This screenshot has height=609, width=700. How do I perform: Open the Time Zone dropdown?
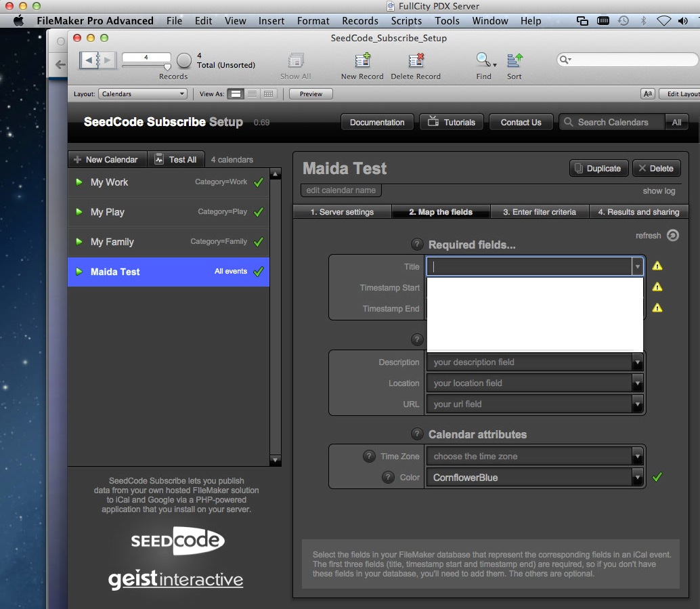(x=638, y=456)
